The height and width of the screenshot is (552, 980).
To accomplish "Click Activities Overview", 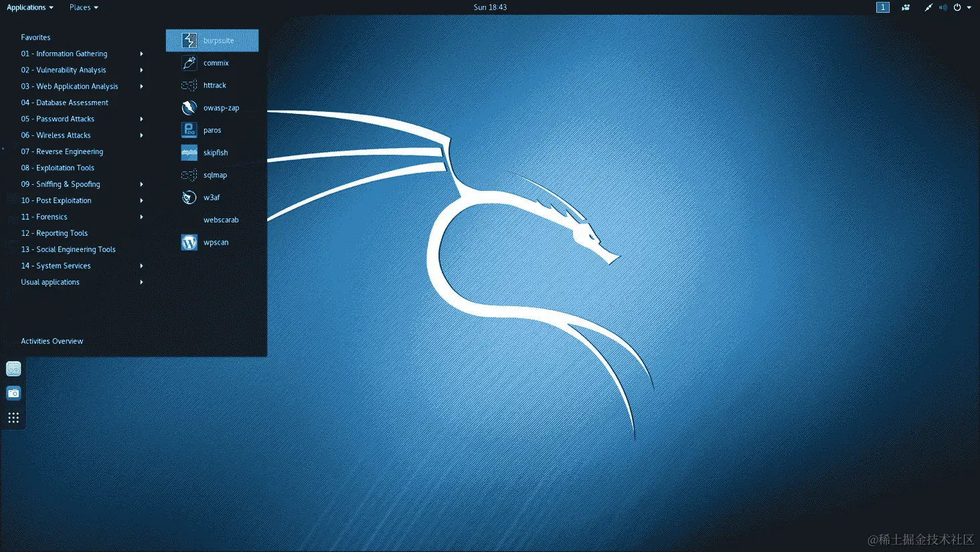I will pyautogui.click(x=52, y=341).
